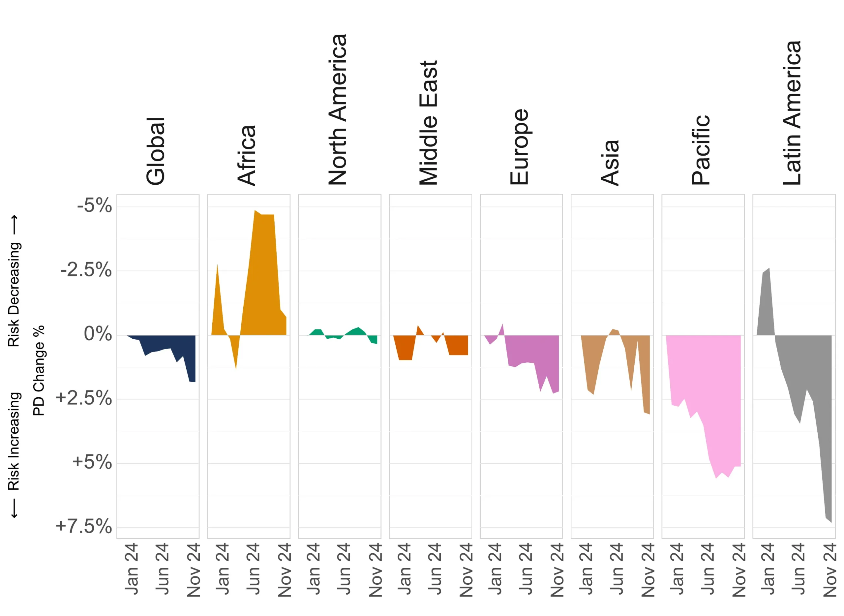Click the 0% baseline axis label
Image resolution: width=844 pixels, height=616 pixels.
(98, 334)
